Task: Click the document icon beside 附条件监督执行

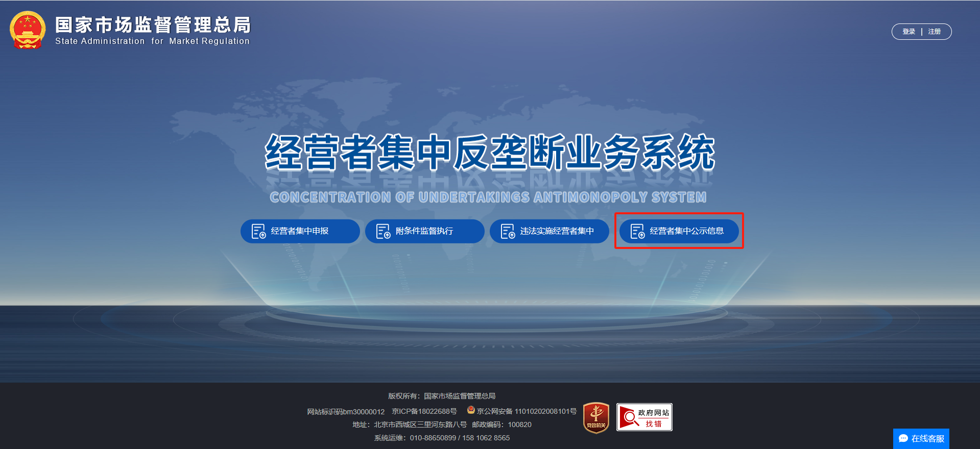Action: pyautogui.click(x=383, y=231)
